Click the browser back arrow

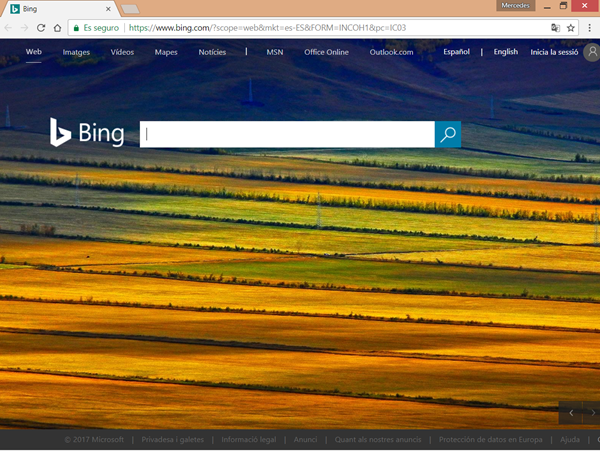8,28
